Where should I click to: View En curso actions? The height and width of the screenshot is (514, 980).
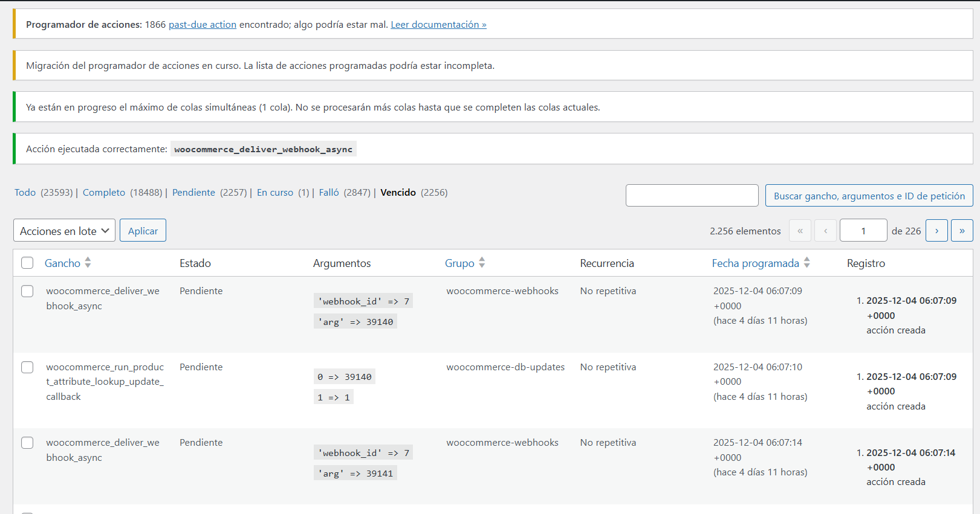[x=275, y=193]
